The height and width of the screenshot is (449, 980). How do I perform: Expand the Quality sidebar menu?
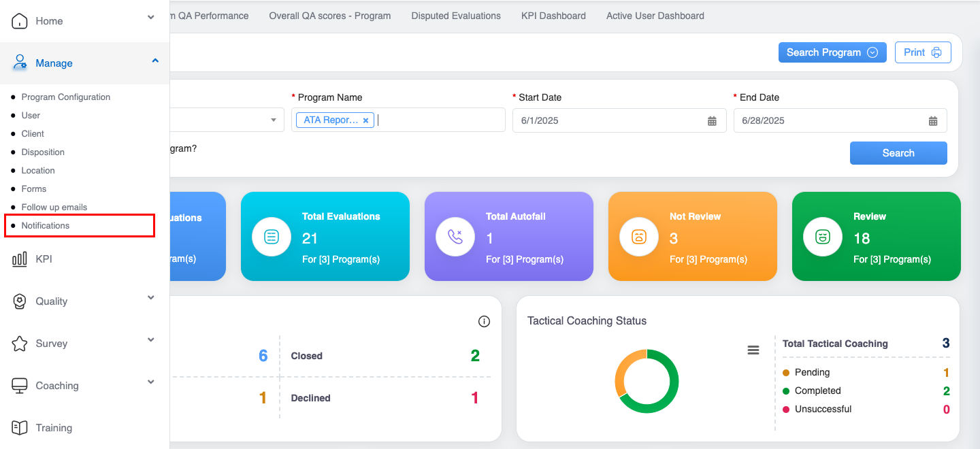click(x=151, y=298)
